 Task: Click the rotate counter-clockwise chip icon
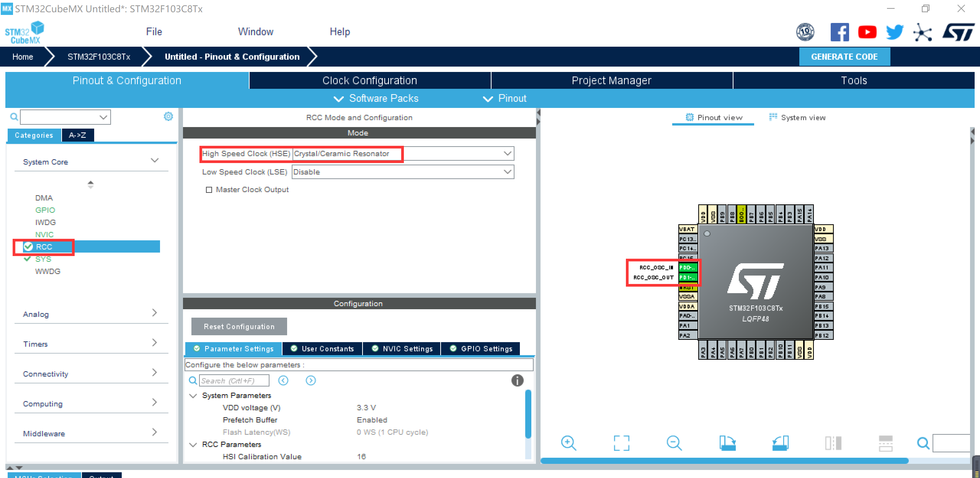(780, 443)
